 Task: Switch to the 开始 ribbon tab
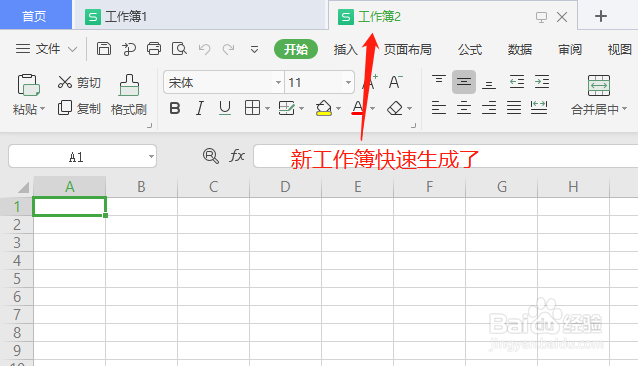click(296, 49)
